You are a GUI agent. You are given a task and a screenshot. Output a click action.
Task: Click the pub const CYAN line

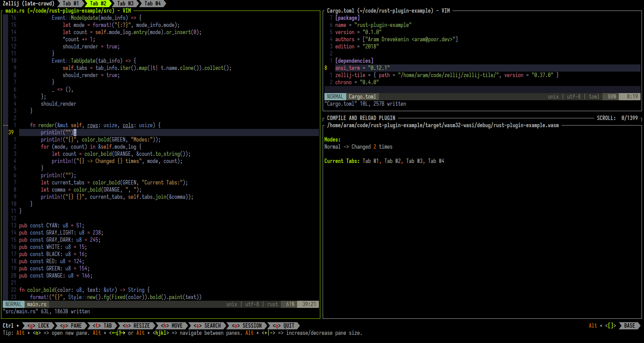pos(52,225)
